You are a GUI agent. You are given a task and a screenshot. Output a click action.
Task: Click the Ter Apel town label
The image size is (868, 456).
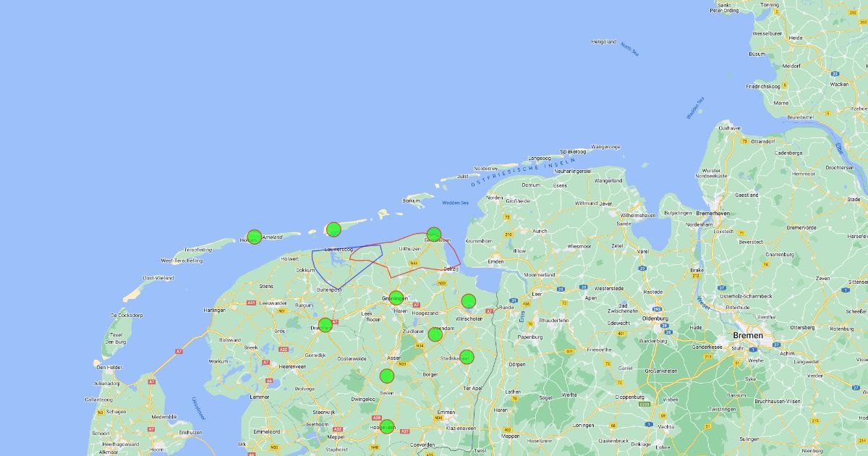[x=472, y=388]
